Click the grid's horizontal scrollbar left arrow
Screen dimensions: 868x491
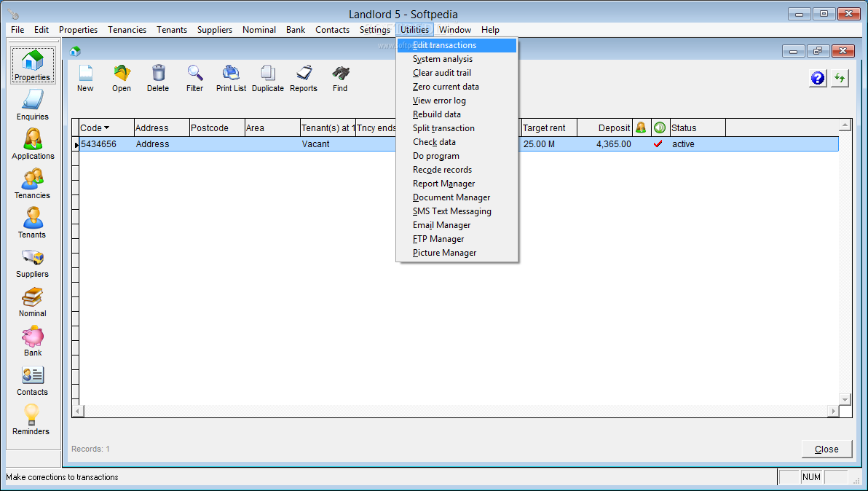tap(77, 412)
